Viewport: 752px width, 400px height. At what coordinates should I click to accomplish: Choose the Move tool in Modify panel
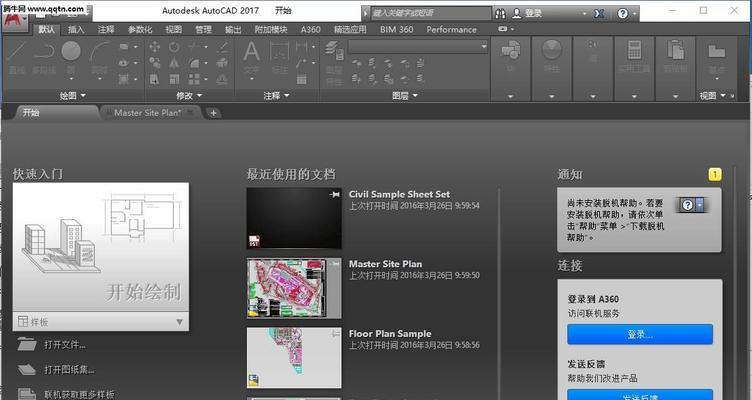pos(154,47)
